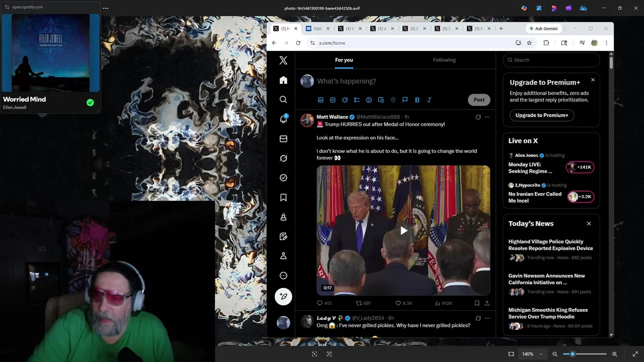Open the More circle icon in sidebar

coord(283,276)
